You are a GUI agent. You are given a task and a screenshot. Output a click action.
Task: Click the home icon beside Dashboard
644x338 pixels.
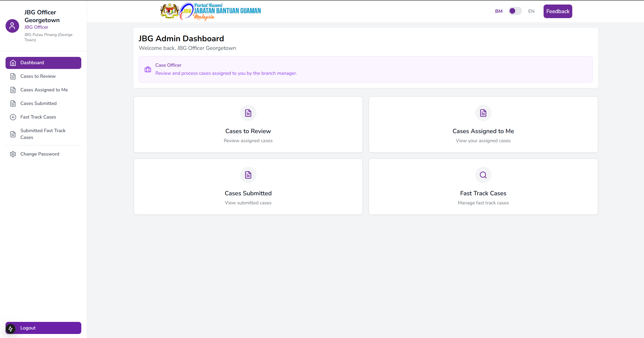[13, 63]
